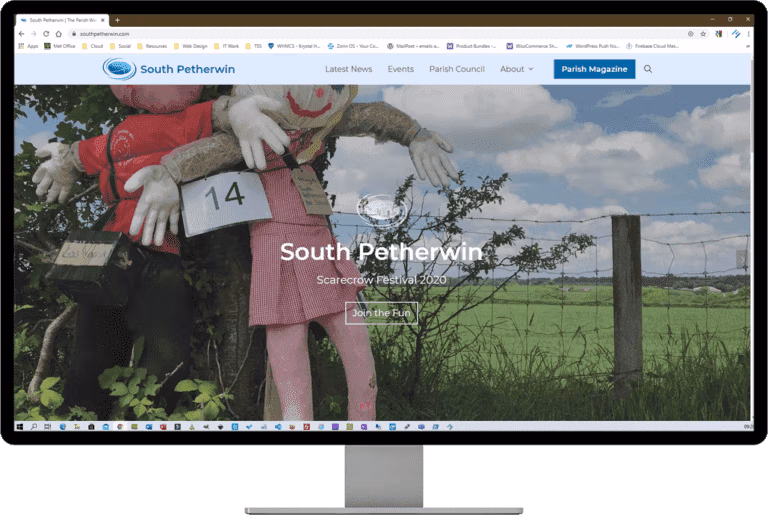Click the Join the Fun button
Viewport: 768px width, 515px height.
coord(381,313)
